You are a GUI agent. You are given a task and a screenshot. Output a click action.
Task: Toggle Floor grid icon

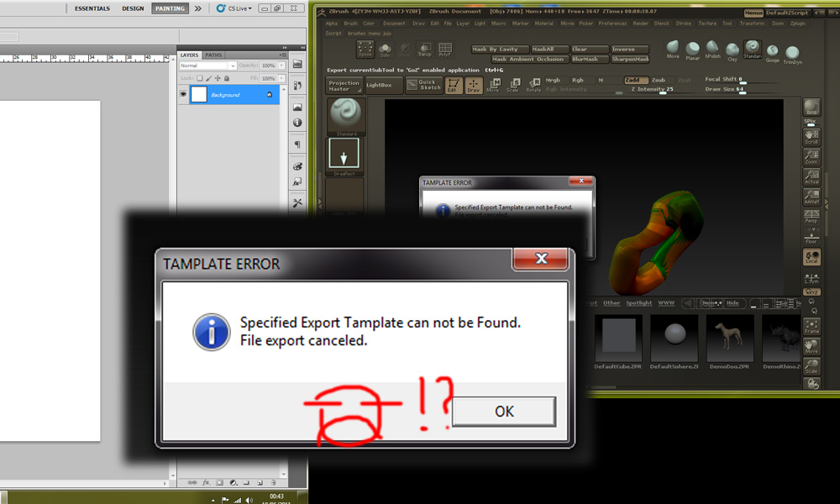point(811,236)
